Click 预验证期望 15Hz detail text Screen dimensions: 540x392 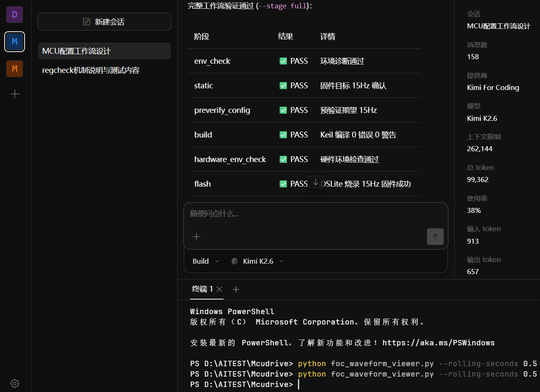tap(349, 110)
